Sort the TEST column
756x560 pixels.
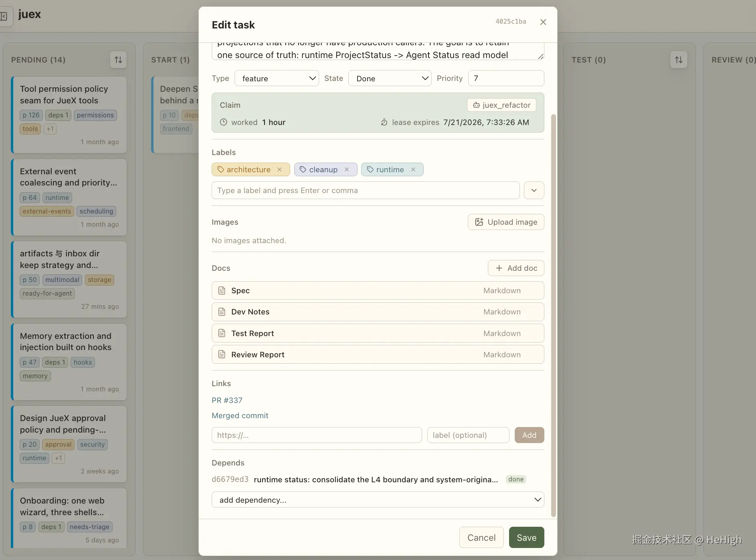click(x=679, y=60)
